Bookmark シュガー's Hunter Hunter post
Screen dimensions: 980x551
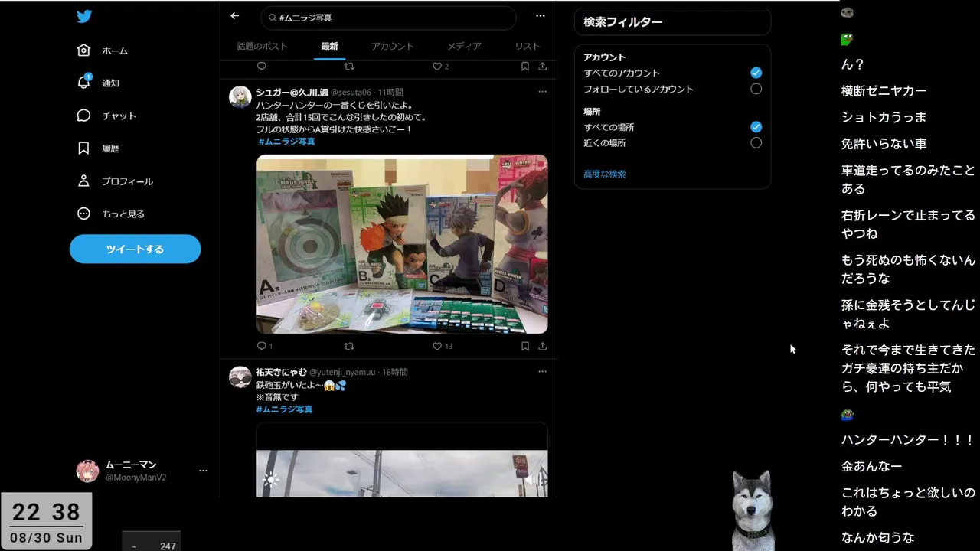[525, 346]
